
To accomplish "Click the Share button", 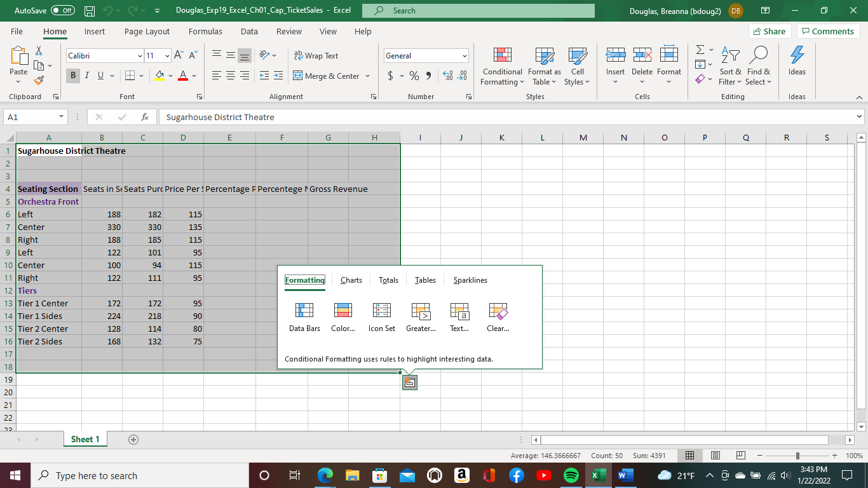I will pyautogui.click(x=769, y=30).
